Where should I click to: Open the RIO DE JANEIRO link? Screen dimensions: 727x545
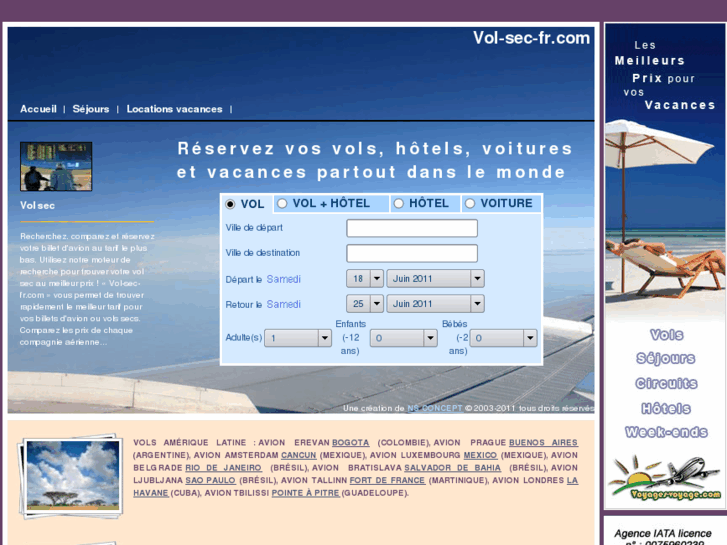(223, 468)
